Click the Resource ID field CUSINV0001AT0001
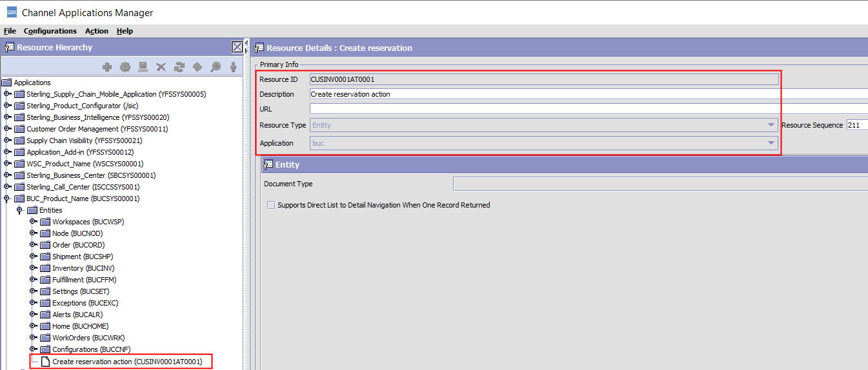The height and width of the screenshot is (370, 868). [544, 79]
